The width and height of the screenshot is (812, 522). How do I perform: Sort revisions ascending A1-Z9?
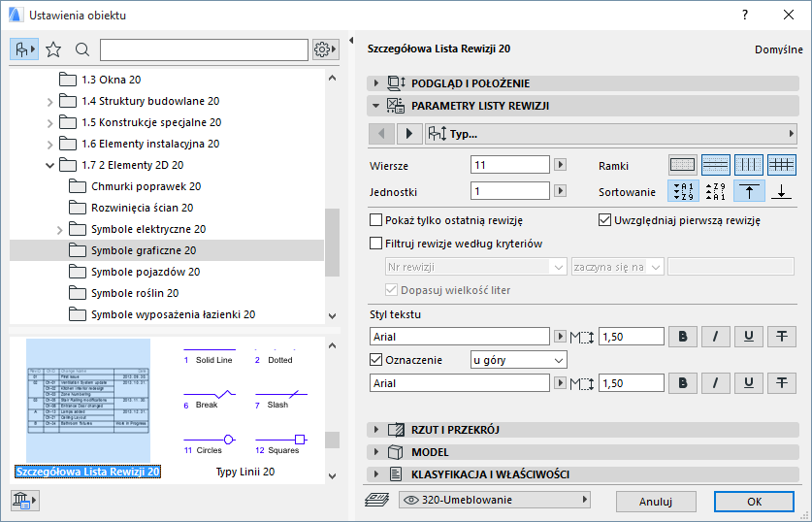(684, 191)
